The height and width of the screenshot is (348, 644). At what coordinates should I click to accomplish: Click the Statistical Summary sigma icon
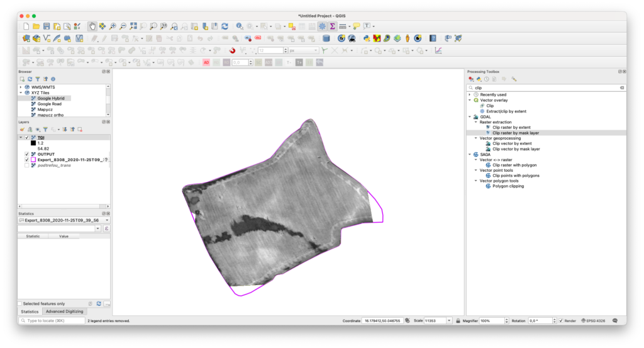(332, 26)
